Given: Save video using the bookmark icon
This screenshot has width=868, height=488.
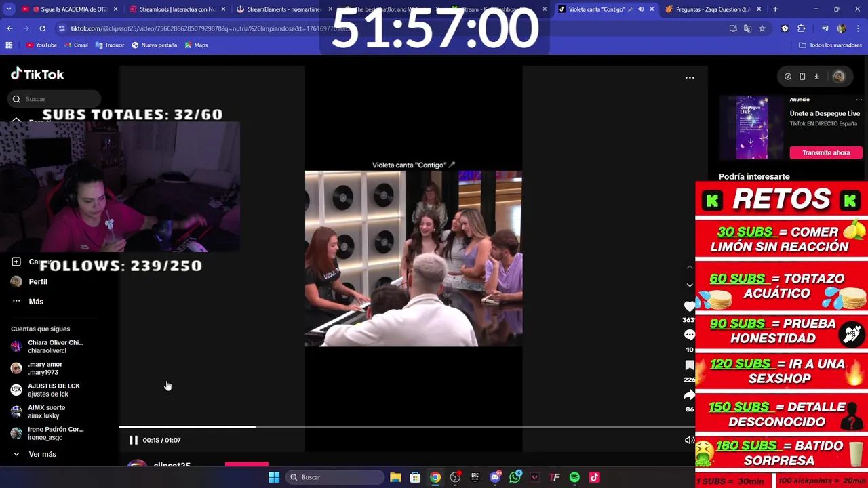Looking at the screenshot, I should coord(690,365).
